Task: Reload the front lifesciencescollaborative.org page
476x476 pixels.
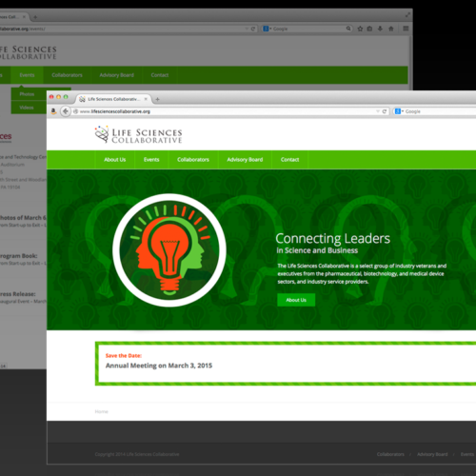Action: 385,111
